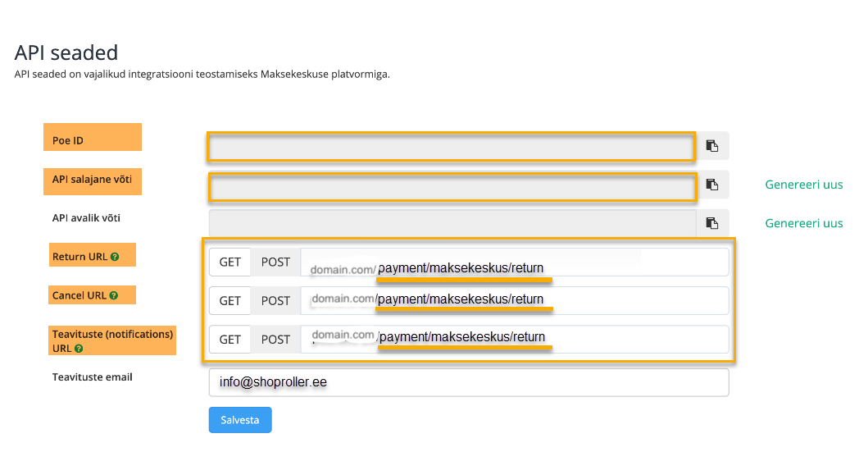
Task: Select POST for Cancel URL
Action: pyautogui.click(x=275, y=301)
